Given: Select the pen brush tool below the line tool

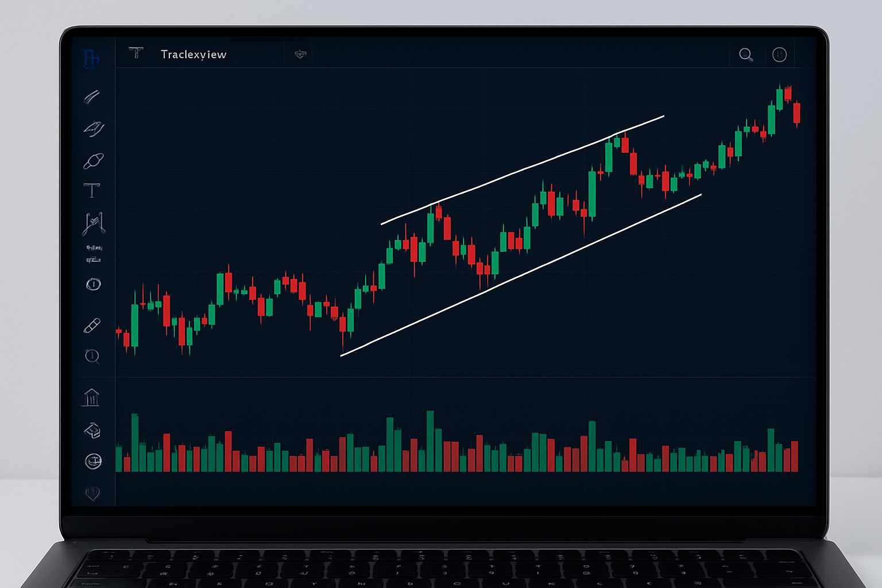Looking at the screenshot, I should [93, 129].
